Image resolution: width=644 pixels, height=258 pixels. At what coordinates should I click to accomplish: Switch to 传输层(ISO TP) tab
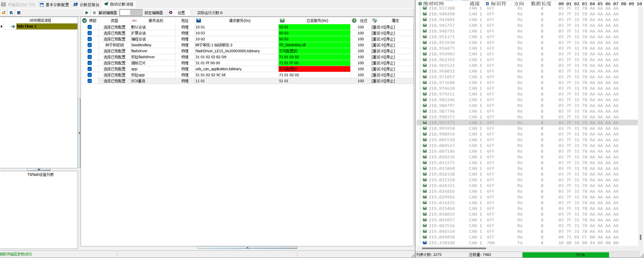(18, 5)
